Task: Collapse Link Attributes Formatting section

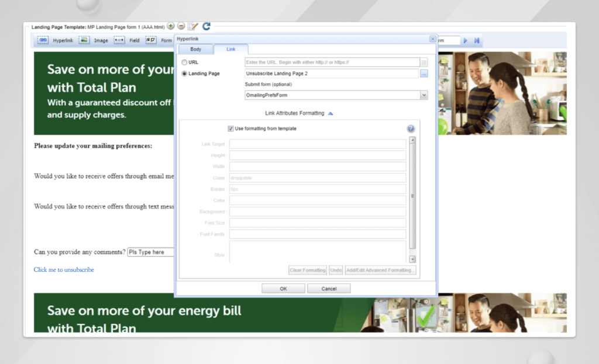Action: [x=331, y=113]
